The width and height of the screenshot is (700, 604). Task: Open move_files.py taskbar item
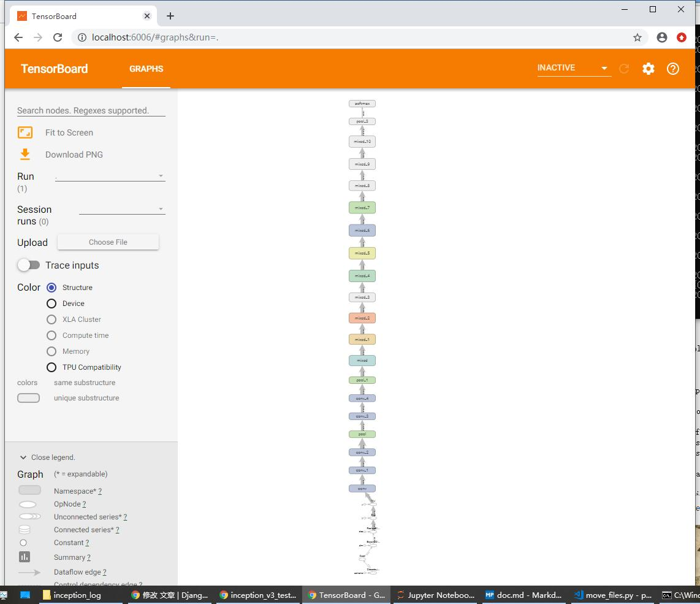(x=613, y=595)
